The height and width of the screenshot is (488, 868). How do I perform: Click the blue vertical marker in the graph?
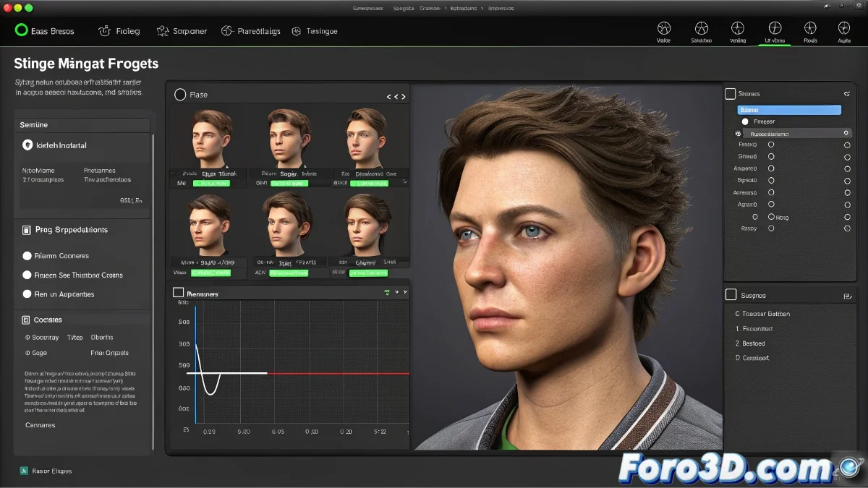pos(195,364)
